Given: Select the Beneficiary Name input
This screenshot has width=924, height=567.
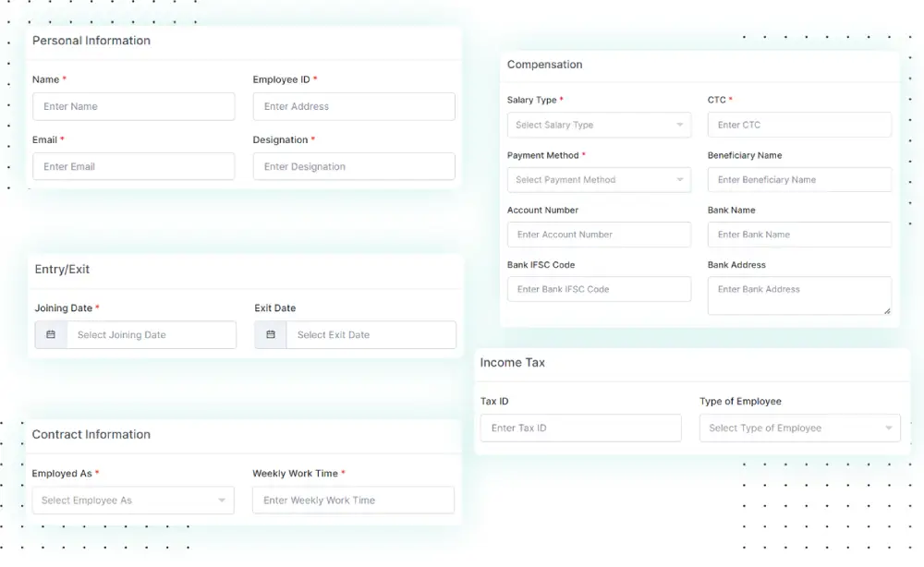Looking at the screenshot, I should [799, 179].
